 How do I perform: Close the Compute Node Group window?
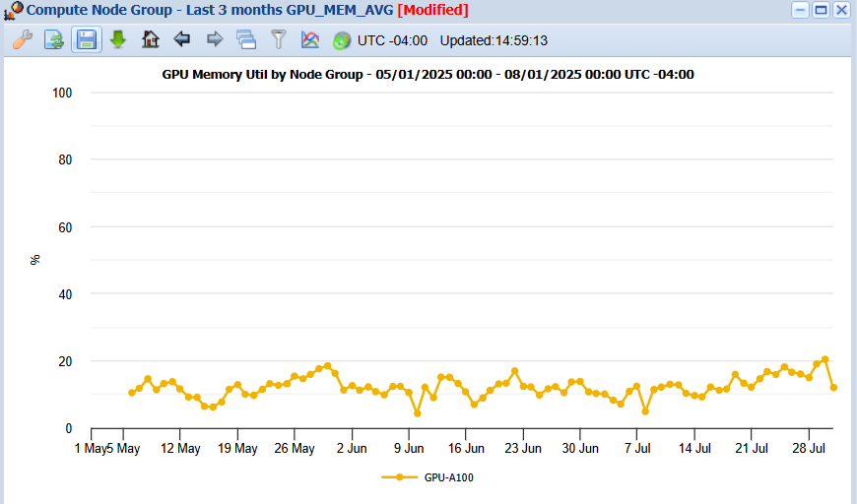(841, 10)
